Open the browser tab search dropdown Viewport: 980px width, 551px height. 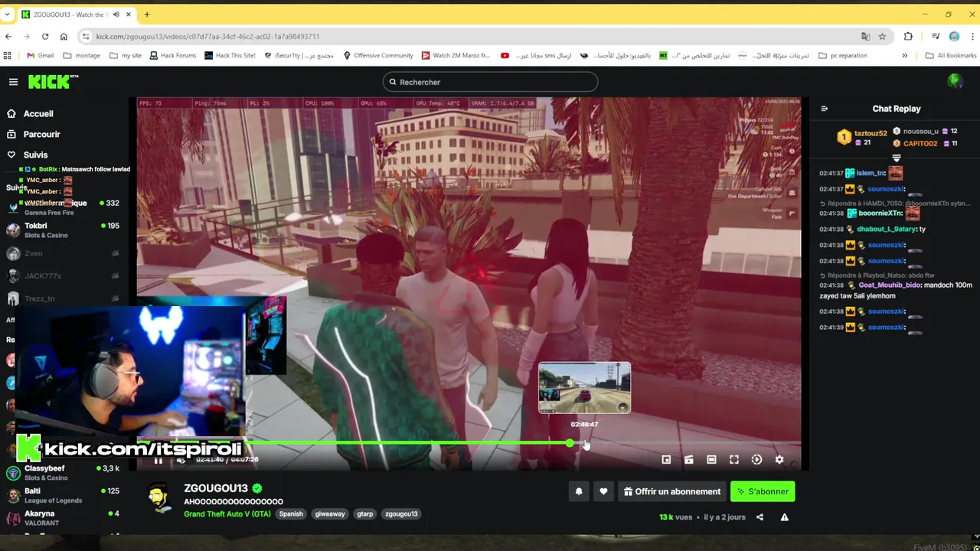(8, 14)
